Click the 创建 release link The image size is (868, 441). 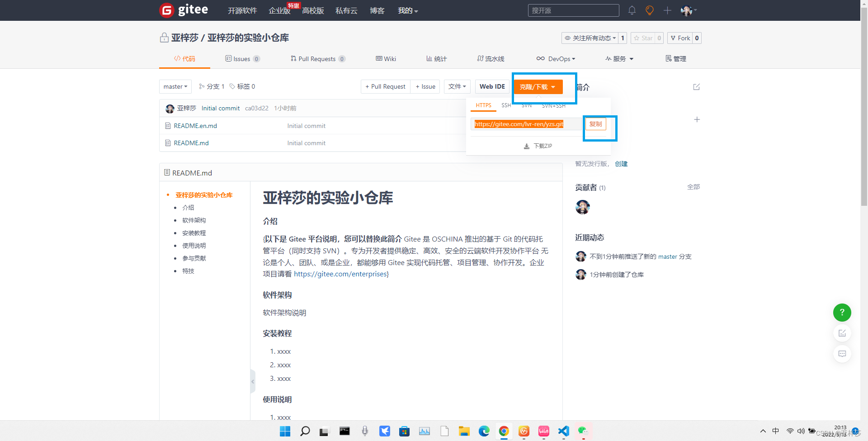pos(621,164)
